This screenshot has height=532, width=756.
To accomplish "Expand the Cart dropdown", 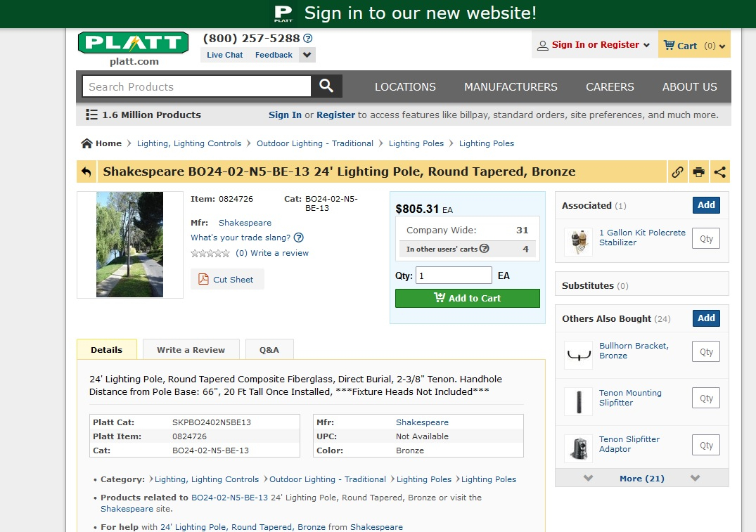I will click(722, 46).
